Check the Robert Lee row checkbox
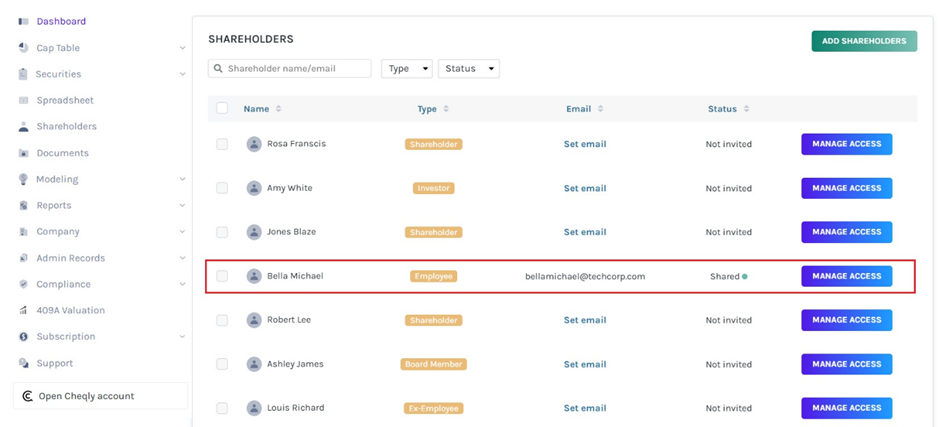Viewport: 939px width, 427px height. (222, 320)
